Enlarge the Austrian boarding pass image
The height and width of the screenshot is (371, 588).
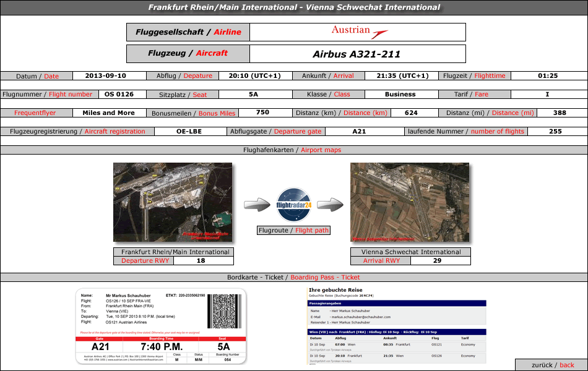pos(161,326)
